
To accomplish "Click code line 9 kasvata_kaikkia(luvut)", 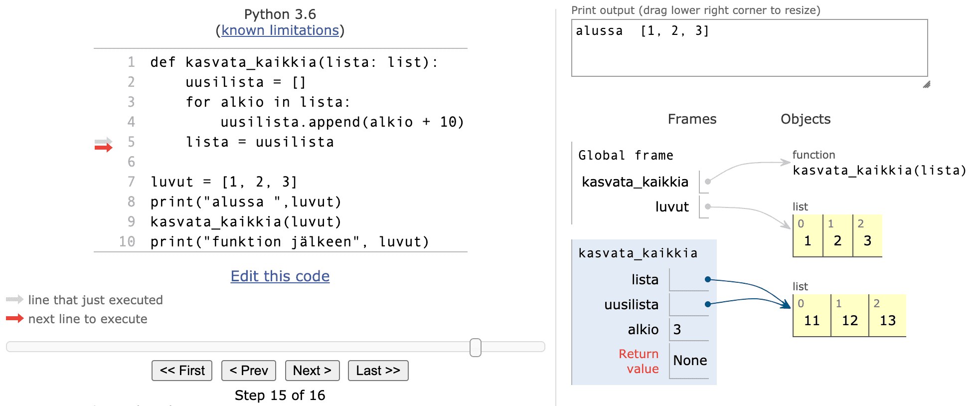I will [x=246, y=222].
